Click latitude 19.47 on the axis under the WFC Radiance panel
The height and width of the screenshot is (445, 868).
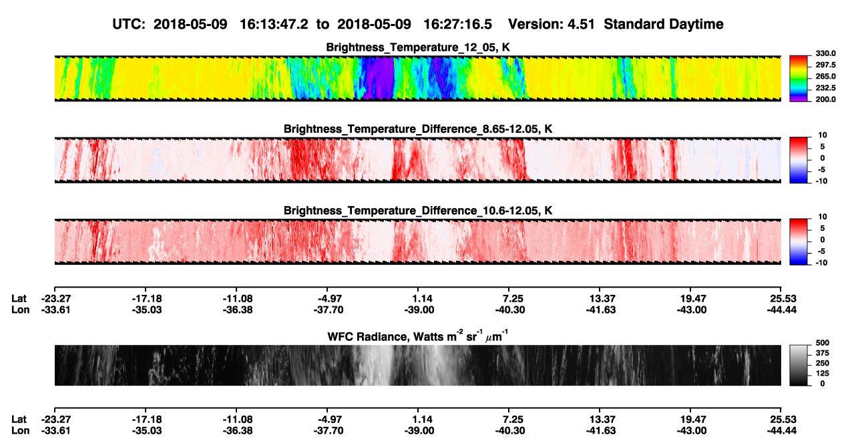coord(692,419)
